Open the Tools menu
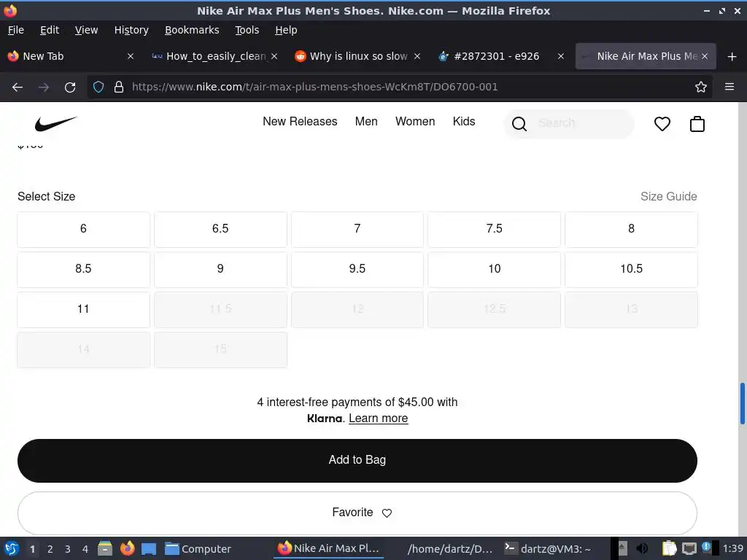The image size is (747, 560). 247,30
